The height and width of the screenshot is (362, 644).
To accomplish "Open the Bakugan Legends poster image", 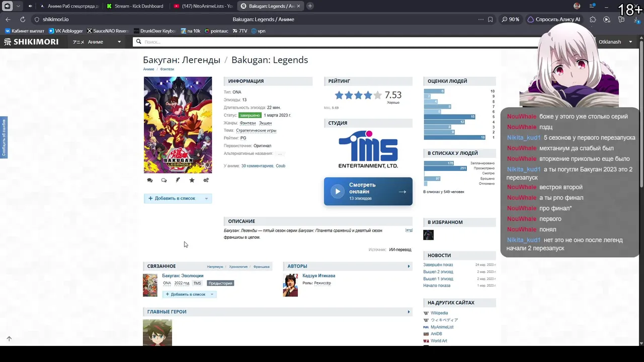I will tap(178, 125).
